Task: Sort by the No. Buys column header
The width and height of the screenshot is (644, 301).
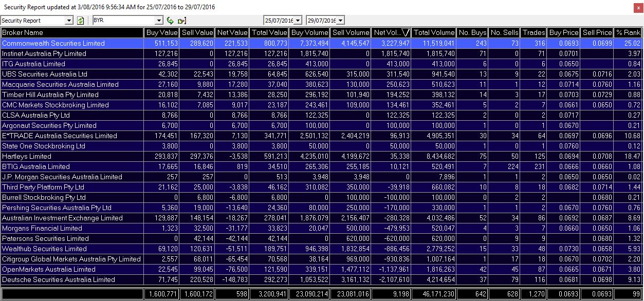Action: tap(472, 32)
